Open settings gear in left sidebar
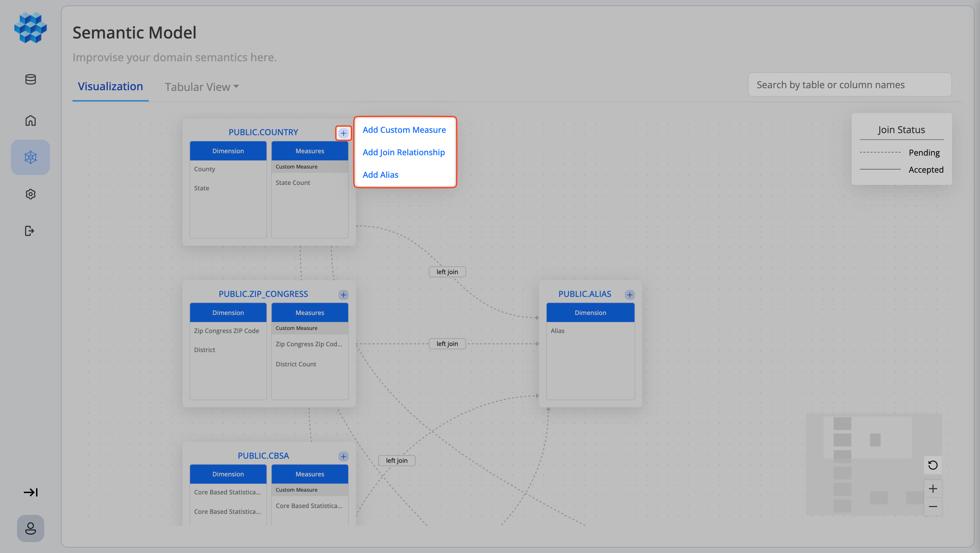 click(30, 194)
